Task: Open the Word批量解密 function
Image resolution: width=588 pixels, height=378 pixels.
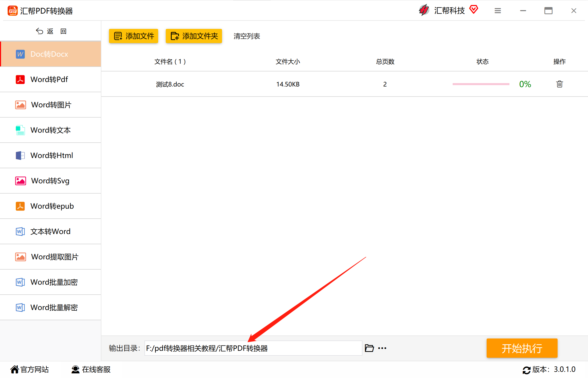Action: click(51, 307)
